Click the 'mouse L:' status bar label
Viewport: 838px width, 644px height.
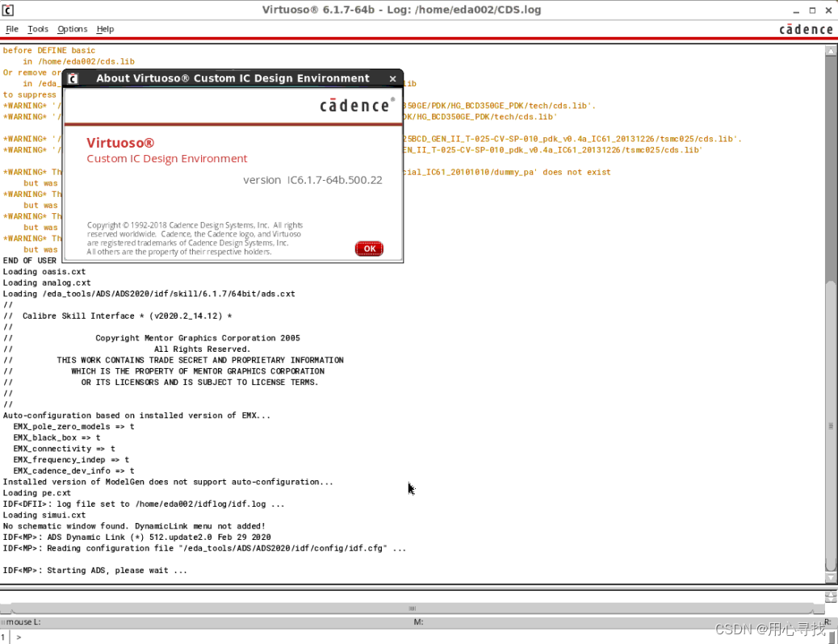click(x=23, y=622)
